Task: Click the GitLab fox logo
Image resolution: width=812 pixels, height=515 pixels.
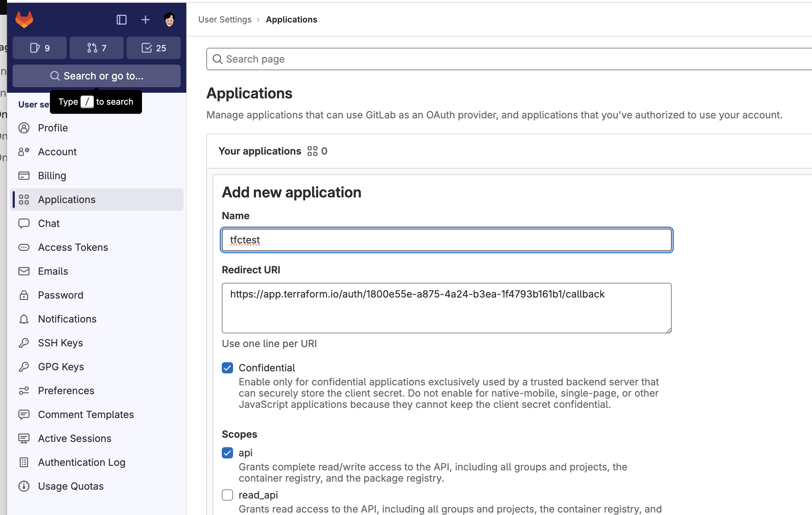Action: pos(24,19)
